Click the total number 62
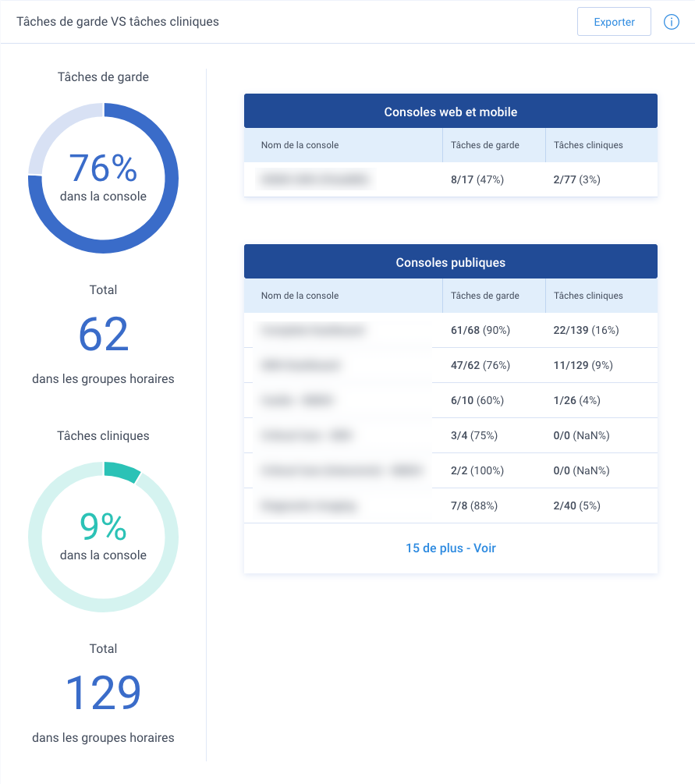The image size is (695, 784). point(104,334)
